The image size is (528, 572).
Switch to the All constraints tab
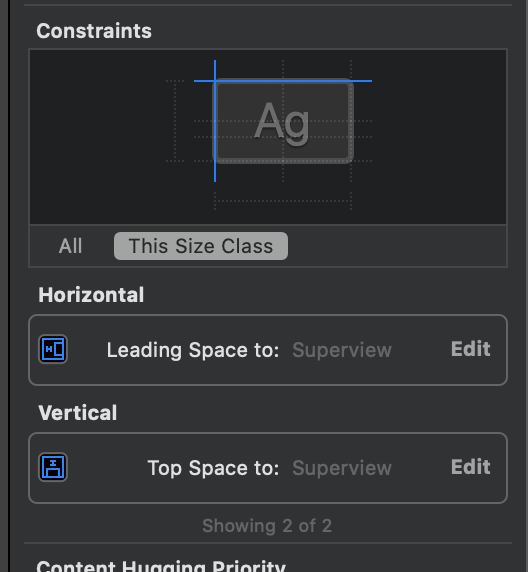(70, 246)
